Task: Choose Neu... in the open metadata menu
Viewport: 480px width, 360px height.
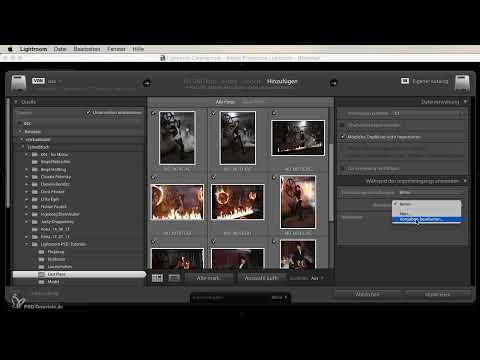Action: tap(427, 213)
